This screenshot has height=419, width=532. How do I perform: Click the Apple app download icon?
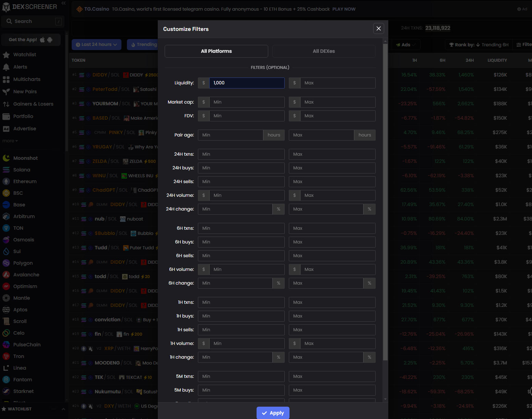43,40
